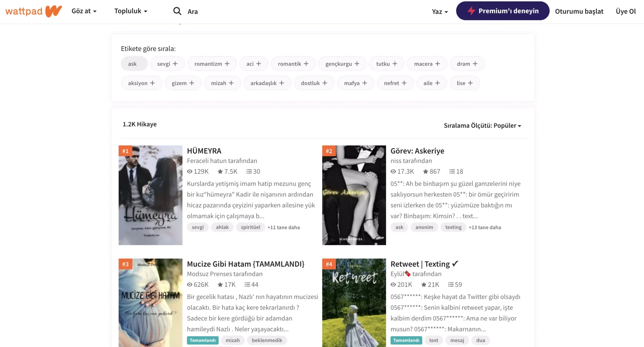This screenshot has height=347, width=644.
Task: Expand the Göz at dropdown
Action: pyautogui.click(x=84, y=11)
